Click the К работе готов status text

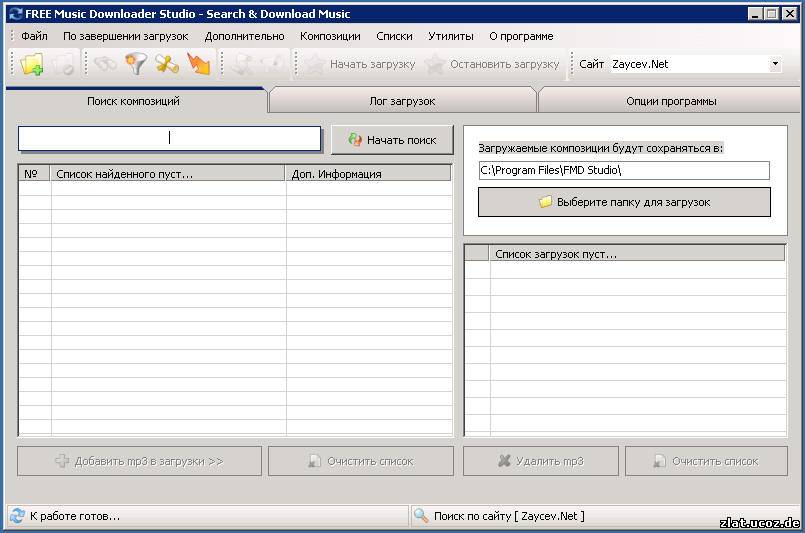coord(75,516)
